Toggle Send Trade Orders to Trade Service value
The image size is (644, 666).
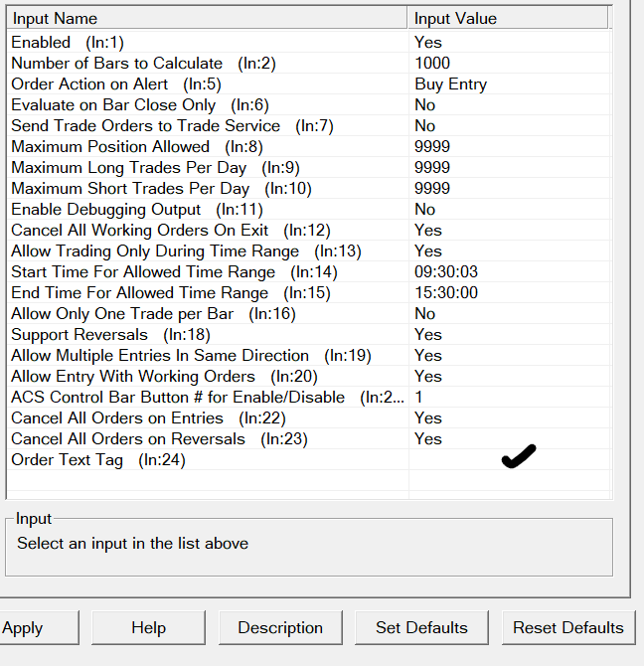(425, 125)
